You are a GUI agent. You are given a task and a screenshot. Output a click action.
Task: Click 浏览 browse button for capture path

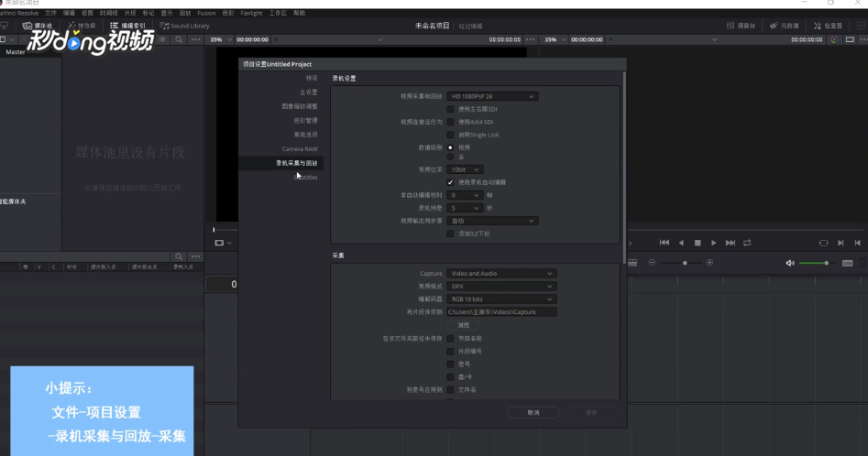(464, 325)
